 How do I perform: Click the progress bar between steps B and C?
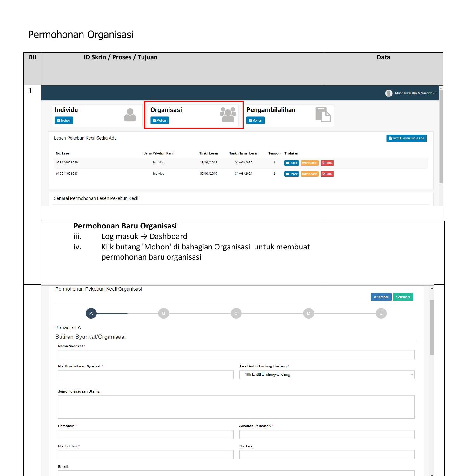pyautogui.click(x=200, y=313)
